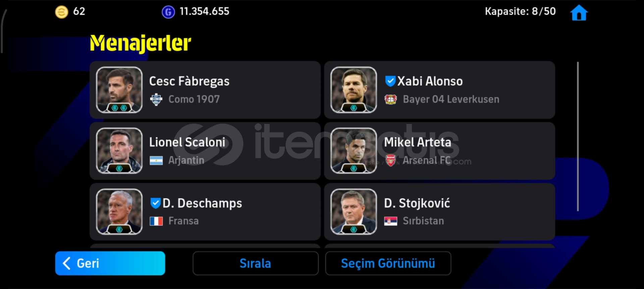Select D. Stojković manager portrait
Image resolution: width=644 pixels, height=289 pixels.
click(x=354, y=212)
